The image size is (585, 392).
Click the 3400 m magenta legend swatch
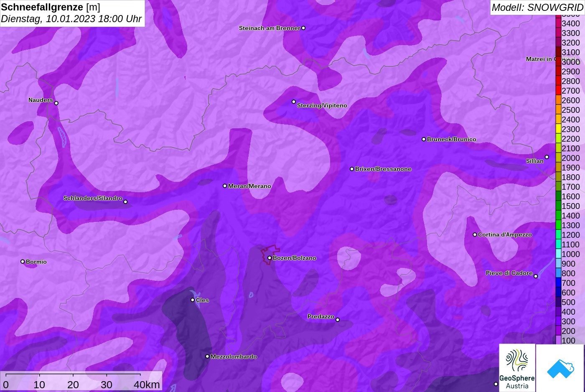point(558,23)
